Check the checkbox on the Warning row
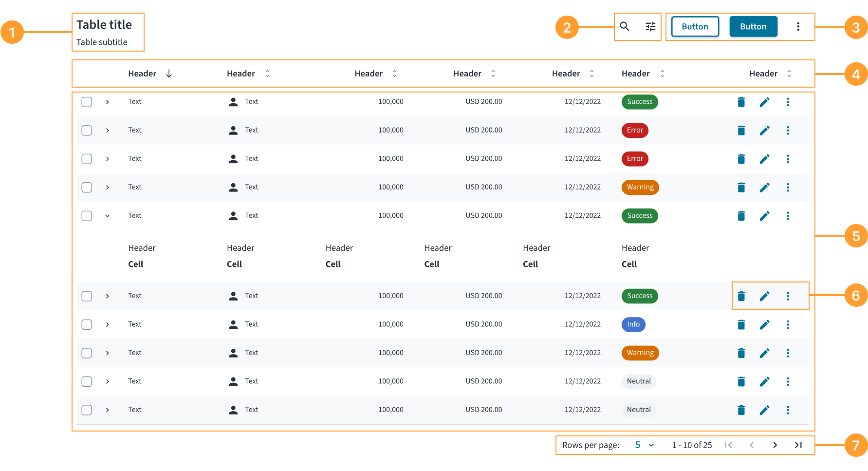 87,187
